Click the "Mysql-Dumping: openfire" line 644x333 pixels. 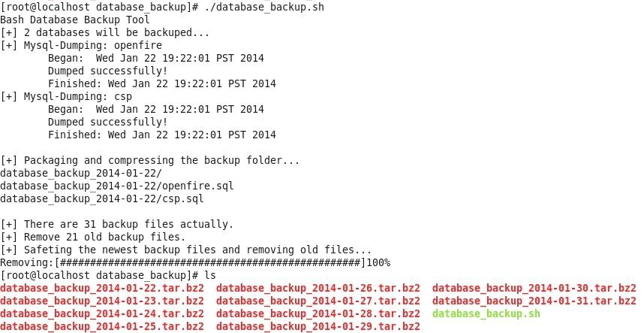coord(92,45)
